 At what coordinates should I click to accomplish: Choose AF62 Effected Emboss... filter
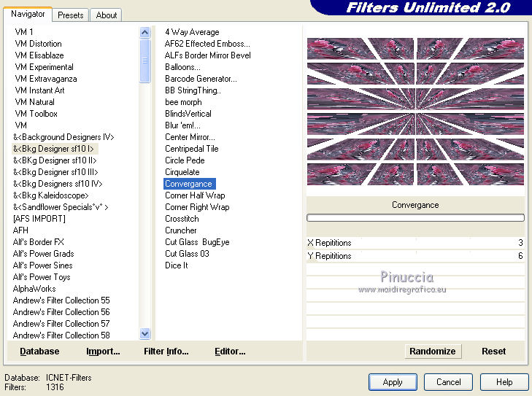pyautogui.click(x=207, y=44)
